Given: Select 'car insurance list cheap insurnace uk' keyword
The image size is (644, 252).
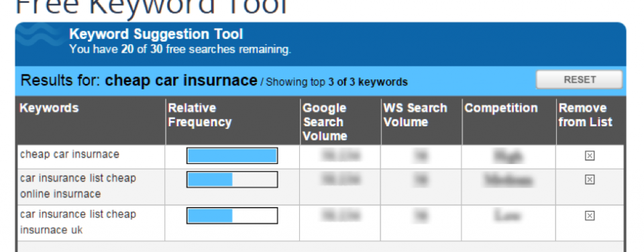Looking at the screenshot, I should pos(78,222).
